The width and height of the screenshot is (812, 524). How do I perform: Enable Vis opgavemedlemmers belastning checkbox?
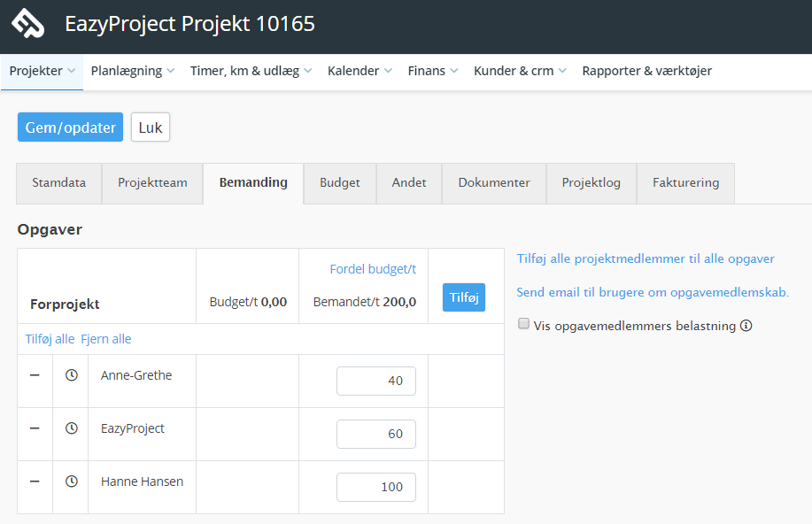[523, 324]
